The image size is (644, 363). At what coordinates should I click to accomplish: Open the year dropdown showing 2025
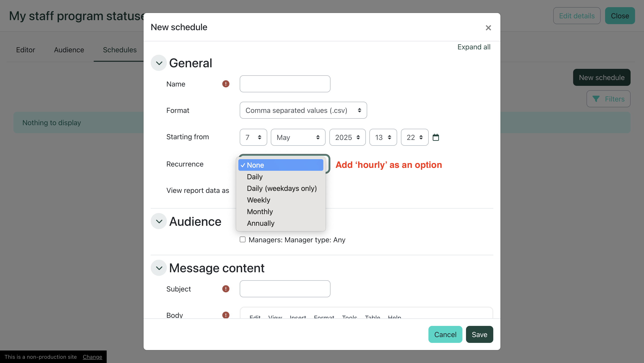pos(347,137)
